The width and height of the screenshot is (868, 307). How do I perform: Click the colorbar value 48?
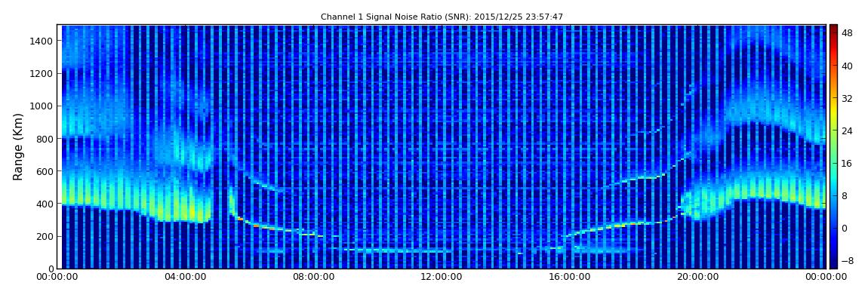coord(847,32)
